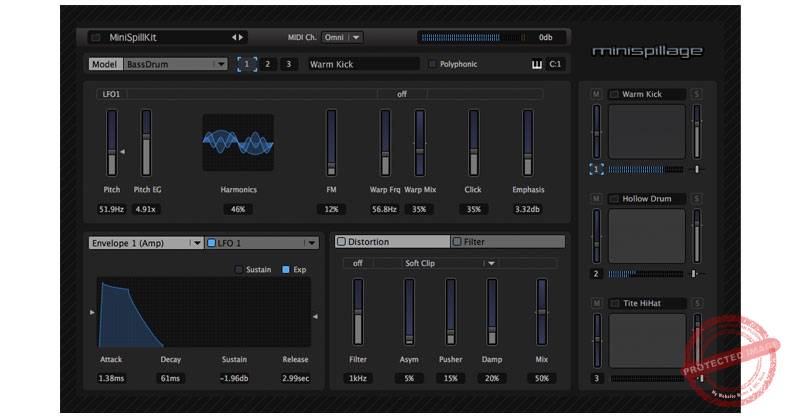Click the Asym slider
The width and height of the screenshot is (800, 417).
[x=409, y=312]
